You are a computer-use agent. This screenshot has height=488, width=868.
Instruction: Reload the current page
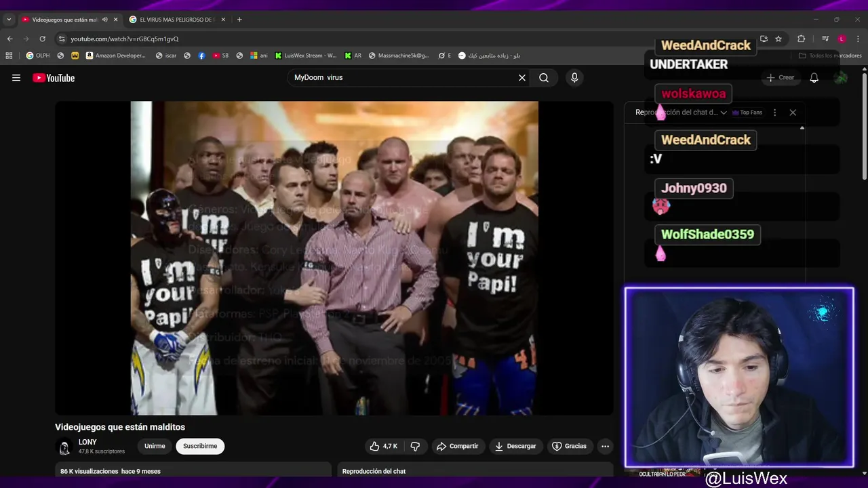pos(42,39)
